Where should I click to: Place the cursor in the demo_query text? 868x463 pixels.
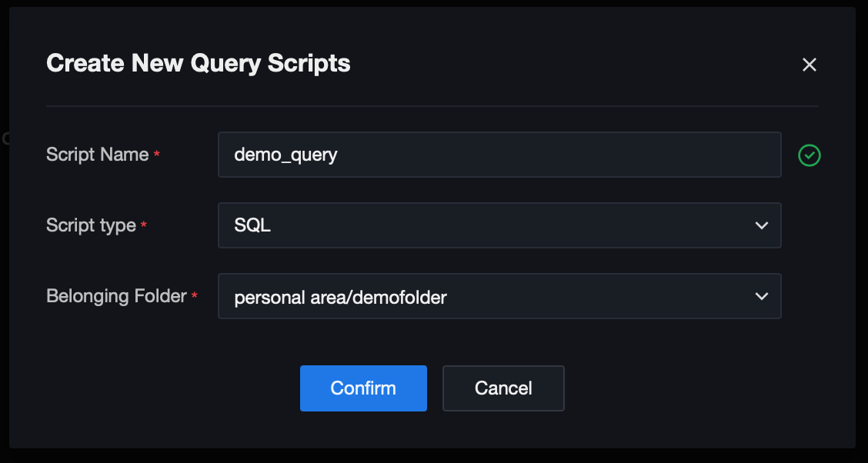(285, 155)
